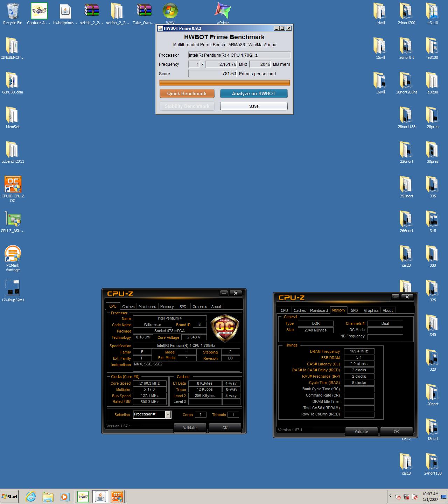Open the 24nort133 folder
Viewport: 448px width, 504px height.
(x=433, y=464)
